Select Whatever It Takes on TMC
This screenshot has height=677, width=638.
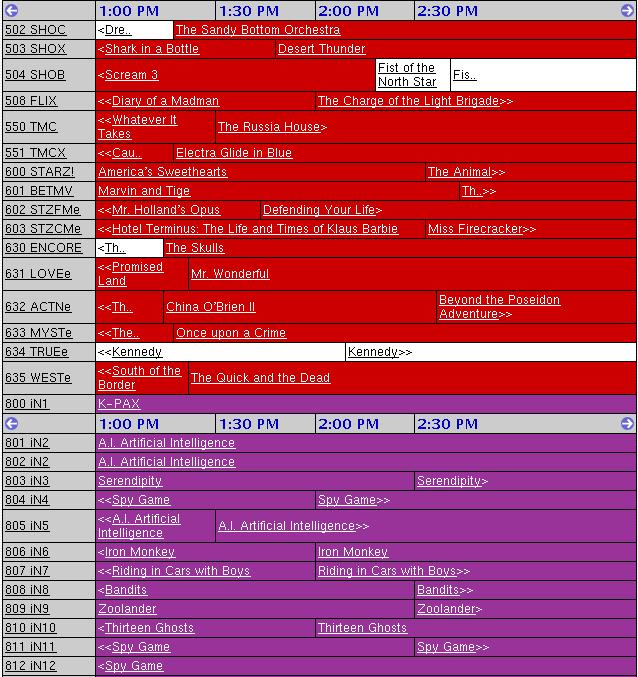point(137,127)
